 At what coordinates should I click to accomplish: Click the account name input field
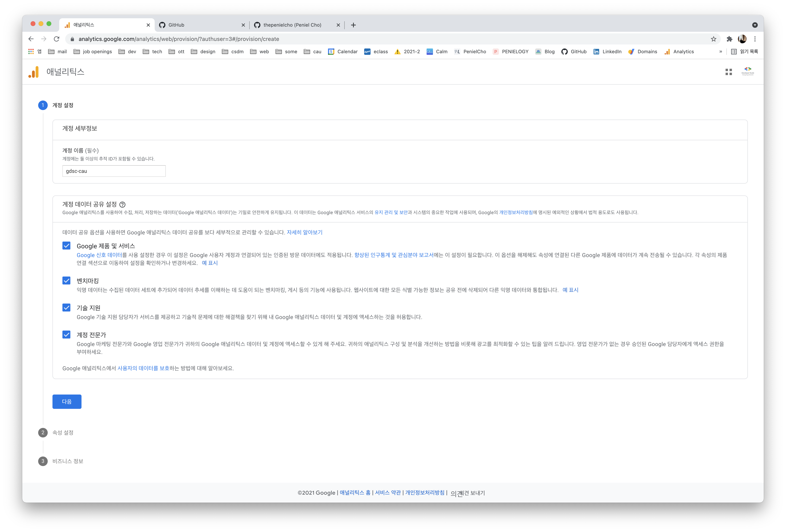point(114,171)
